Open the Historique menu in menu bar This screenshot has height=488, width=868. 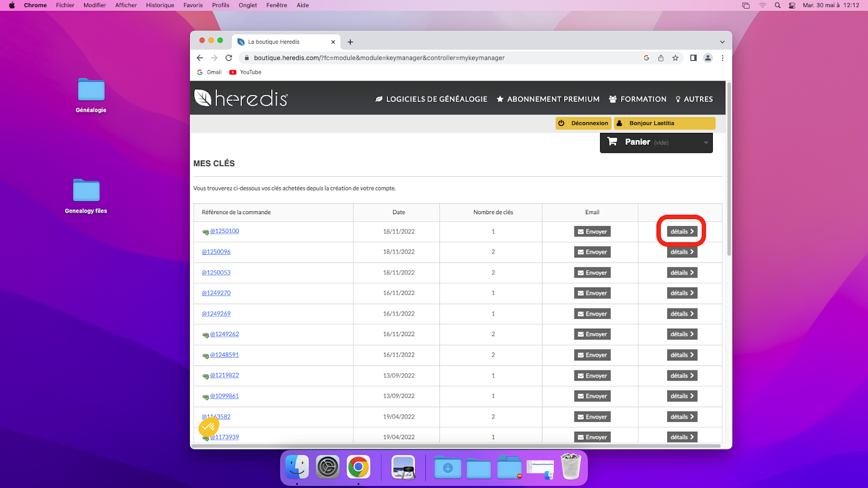tap(160, 5)
